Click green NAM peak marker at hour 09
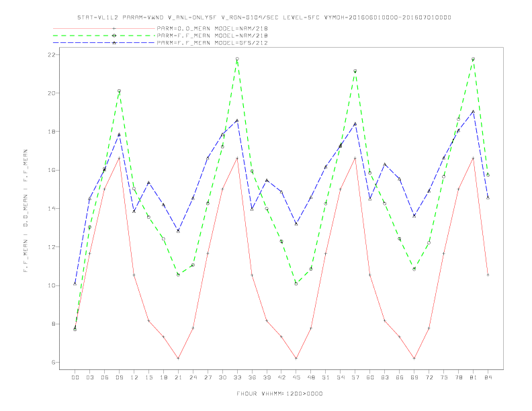Image resolution: width=532 pixels, height=411 pixels. click(119, 91)
